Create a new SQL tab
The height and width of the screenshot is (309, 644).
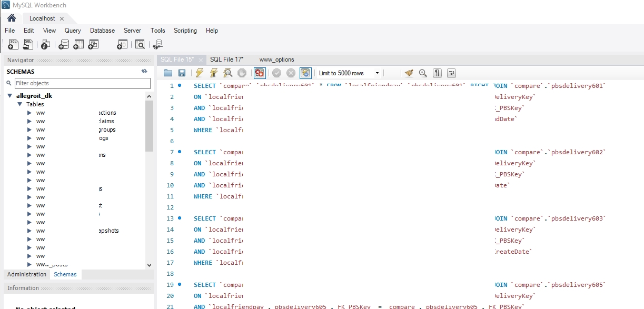tap(12, 44)
